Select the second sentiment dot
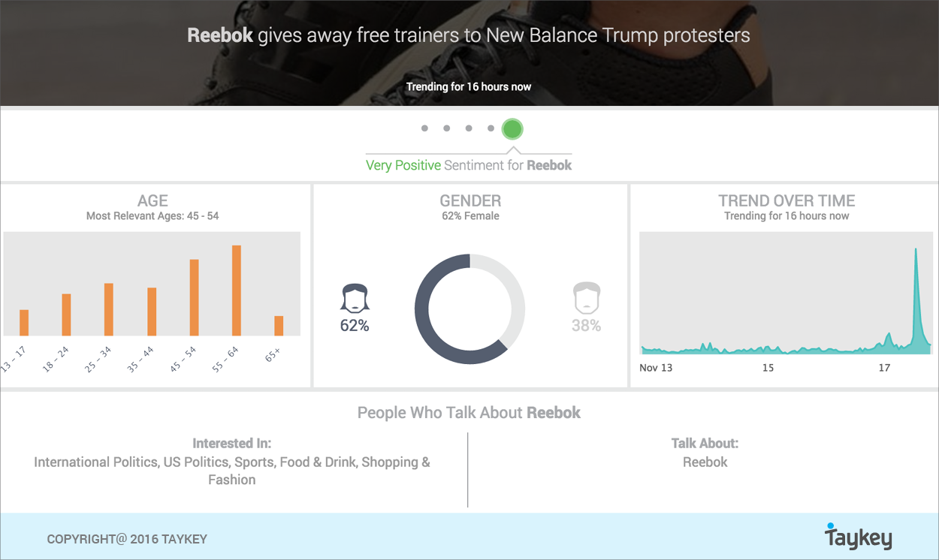Image resolution: width=939 pixels, height=560 pixels. (x=446, y=128)
